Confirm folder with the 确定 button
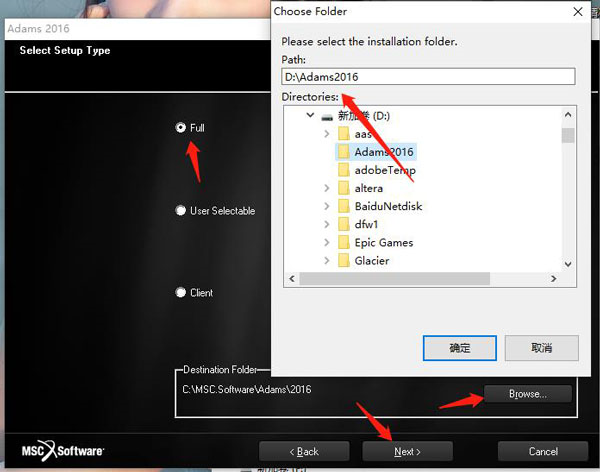Image resolution: width=600 pixels, height=472 pixels. coord(460,348)
